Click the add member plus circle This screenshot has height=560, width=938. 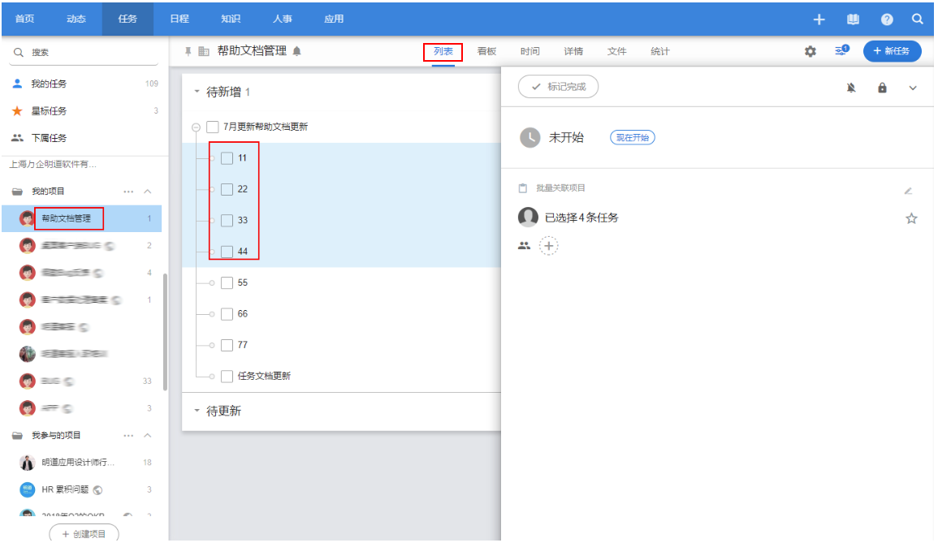click(x=549, y=246)
